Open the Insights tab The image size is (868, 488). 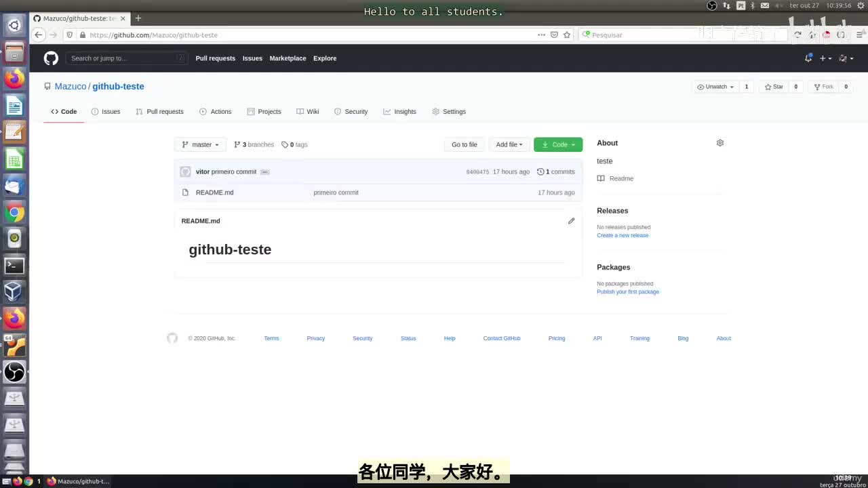pos(399,112)
